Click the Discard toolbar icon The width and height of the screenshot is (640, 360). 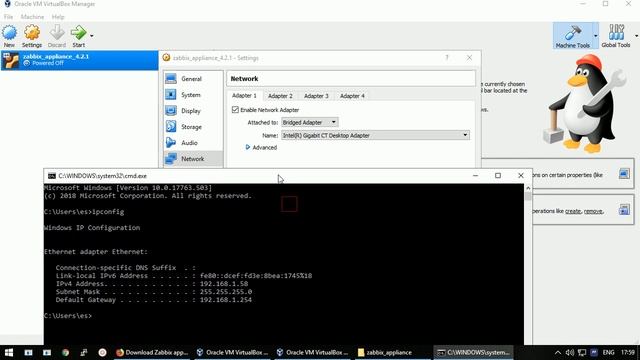57,36
